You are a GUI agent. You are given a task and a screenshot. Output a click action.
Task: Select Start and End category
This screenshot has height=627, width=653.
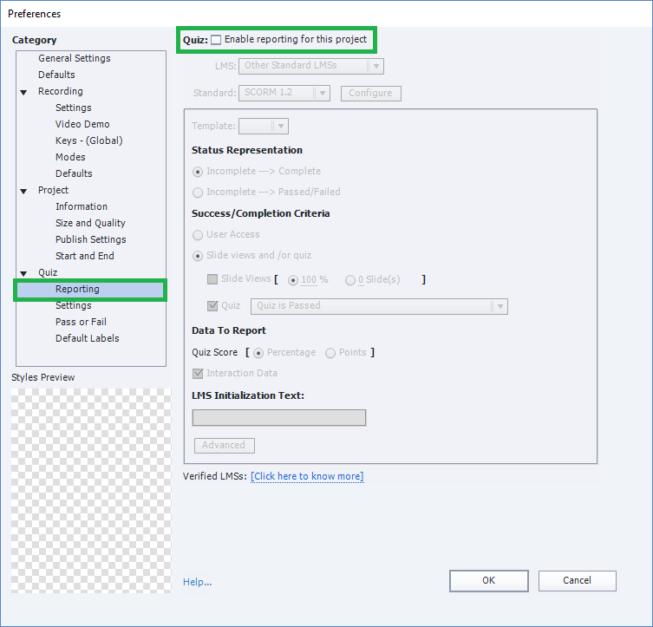pyautogui.click(x=85, y=256)
